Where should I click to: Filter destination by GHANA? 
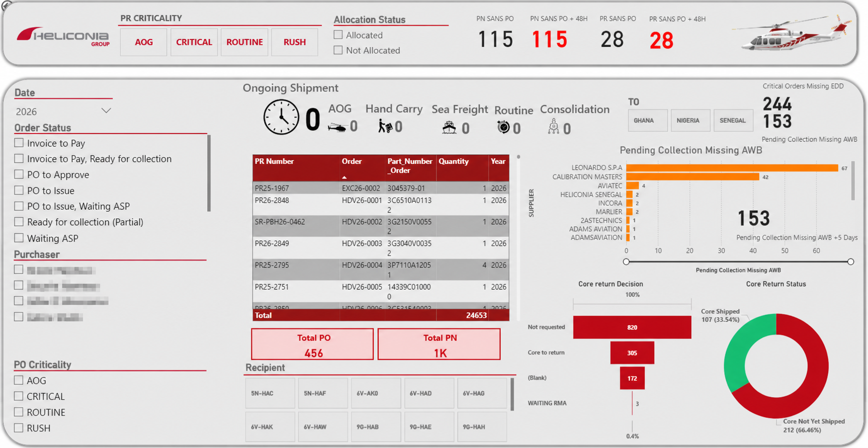648,121
